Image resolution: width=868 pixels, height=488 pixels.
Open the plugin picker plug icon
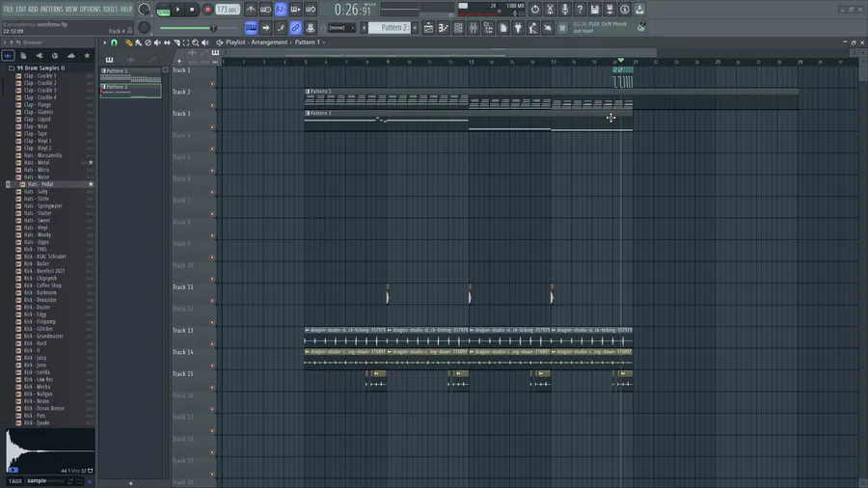point(518,28)
